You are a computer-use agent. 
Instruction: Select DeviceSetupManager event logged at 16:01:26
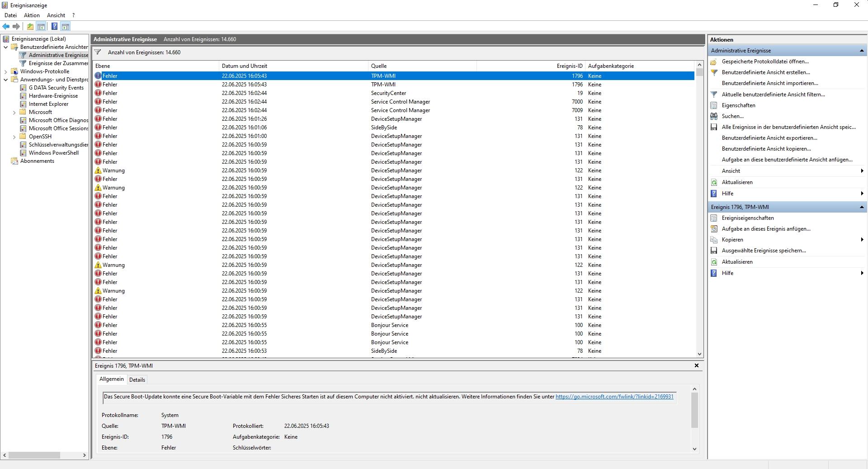(x=394, y=119)
